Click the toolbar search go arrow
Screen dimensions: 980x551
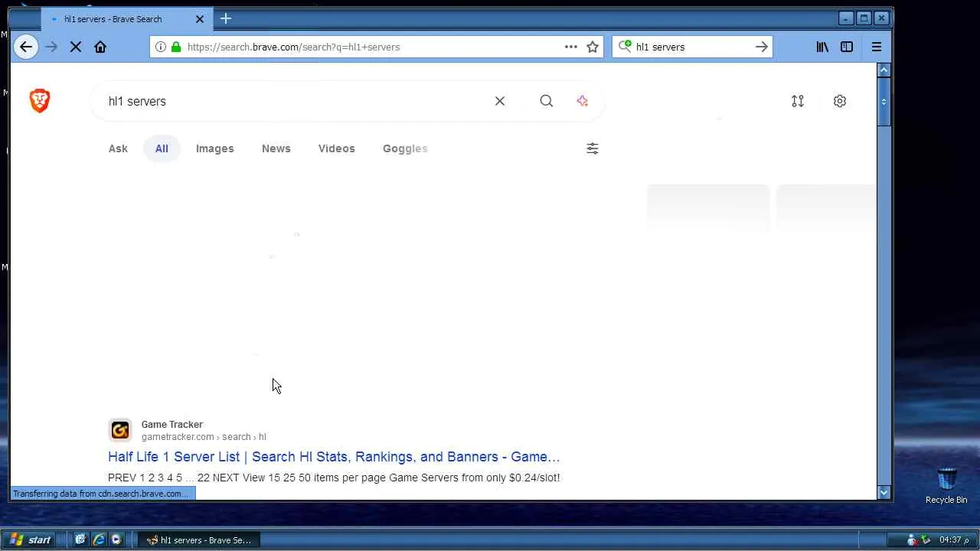point(761,47)
